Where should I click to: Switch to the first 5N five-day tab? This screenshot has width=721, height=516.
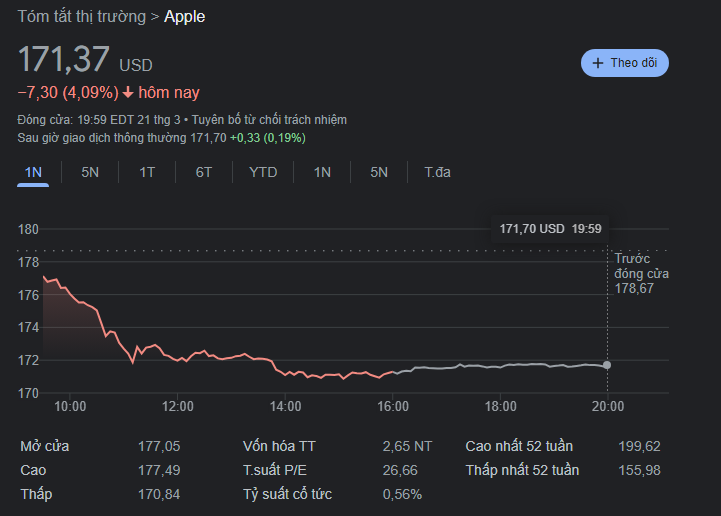pyautogui.click(x=90, y=172)
